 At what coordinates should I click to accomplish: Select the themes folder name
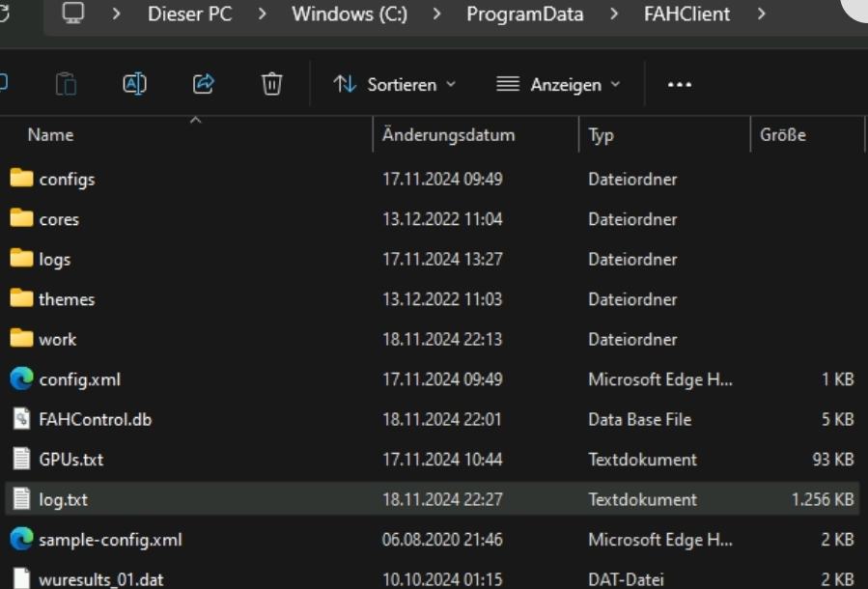67,299
